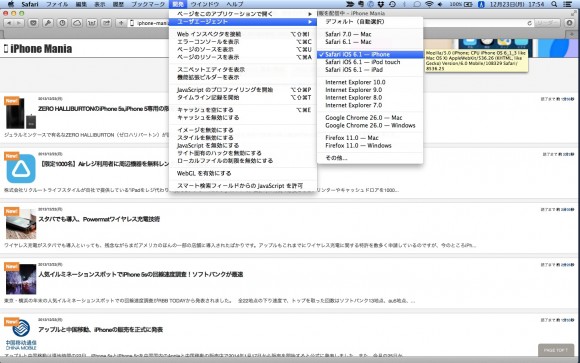Screen dimensions: 580x363
Task: Click the Bluetooth icon in menu bar
Action: pos(404,4)
